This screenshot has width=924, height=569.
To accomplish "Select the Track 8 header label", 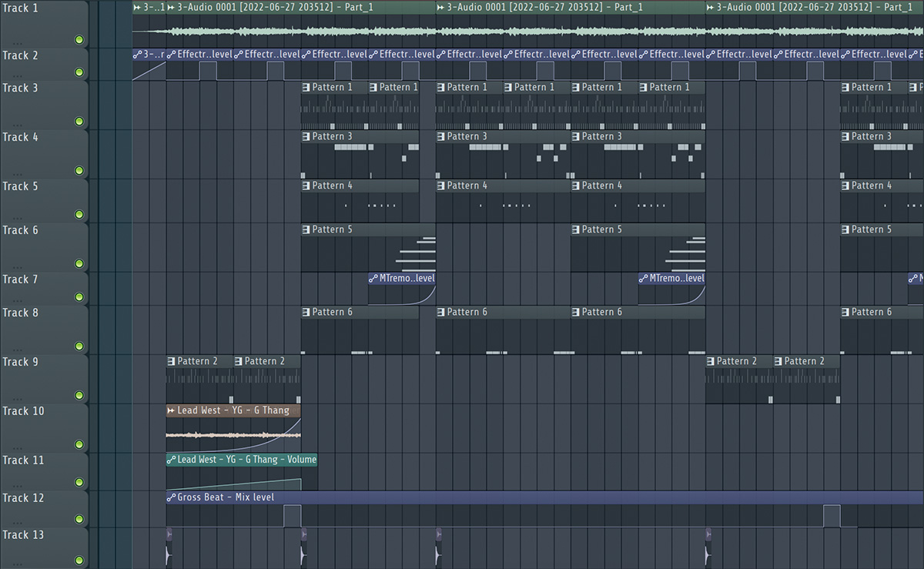I will 20,313.
